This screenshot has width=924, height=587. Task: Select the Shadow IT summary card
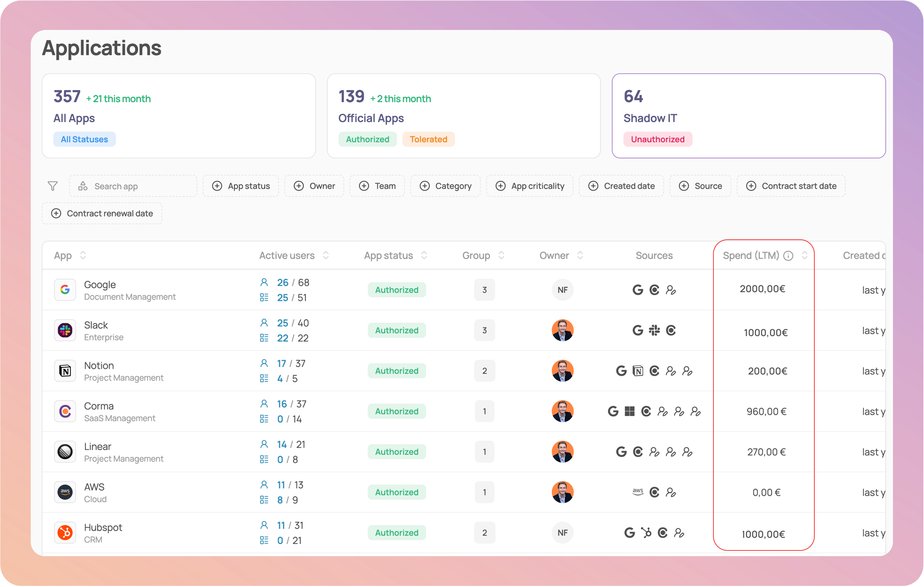tap(748, 115)
